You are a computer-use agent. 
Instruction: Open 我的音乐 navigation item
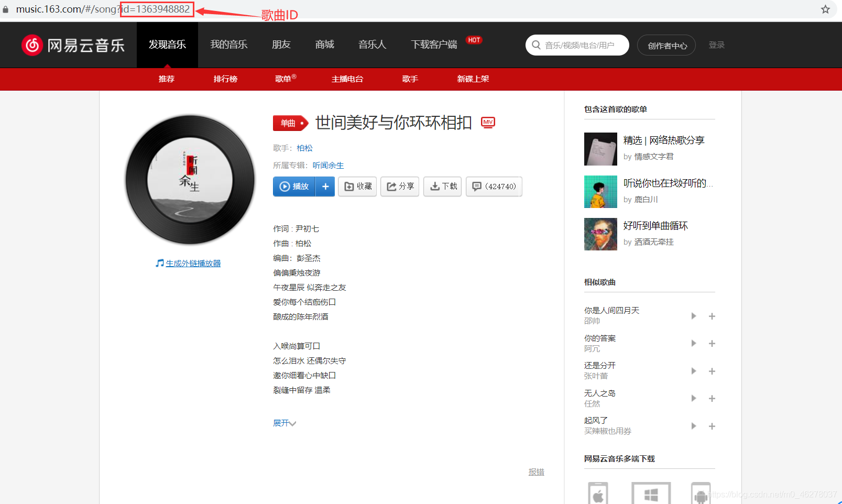tap(228, 45)
